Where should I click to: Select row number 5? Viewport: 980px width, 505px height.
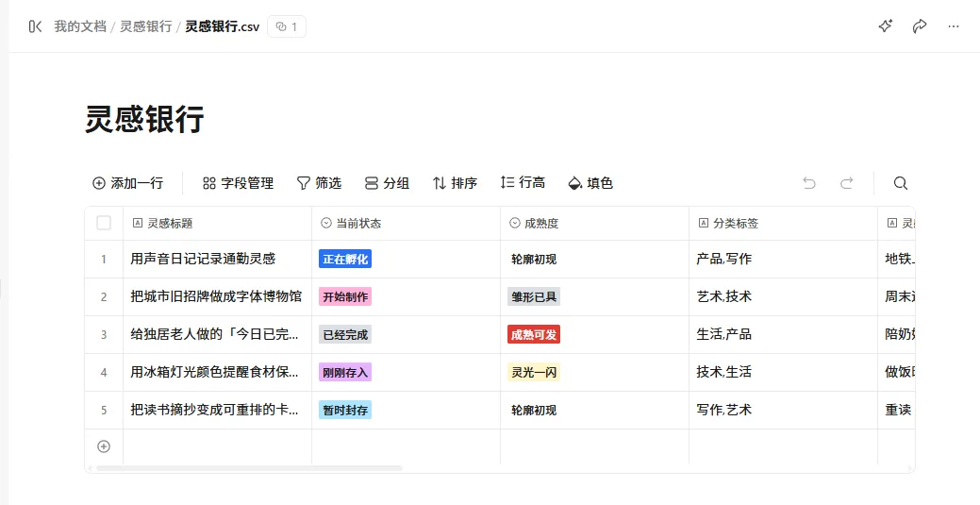point(104,410)
